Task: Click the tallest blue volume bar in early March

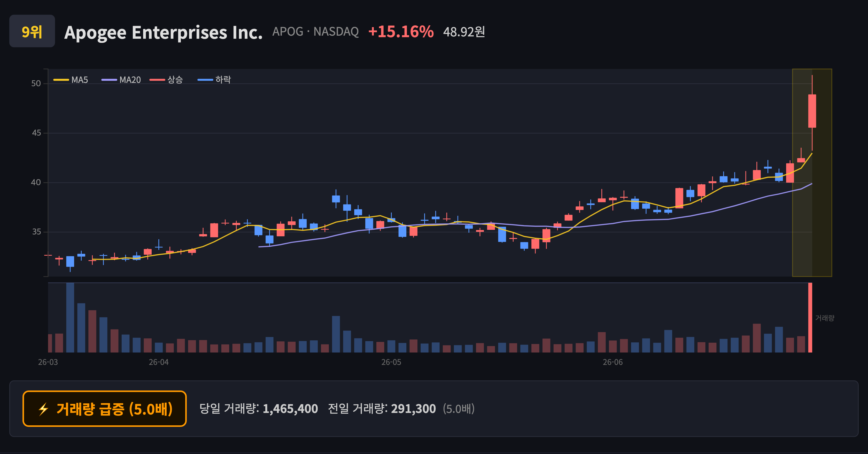Action: (70, 318)
